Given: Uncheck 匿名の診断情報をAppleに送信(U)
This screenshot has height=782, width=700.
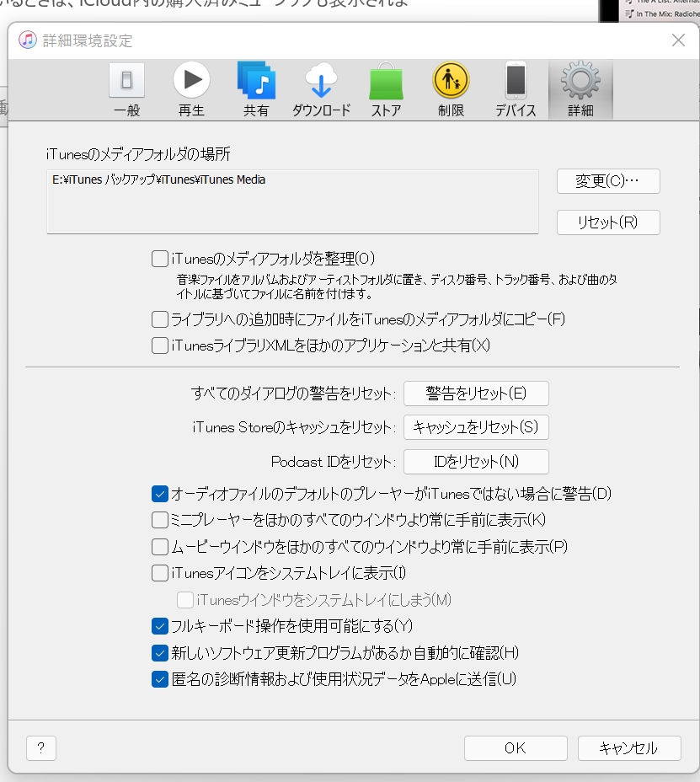Looking at the screenshot, I should (159, 679).
